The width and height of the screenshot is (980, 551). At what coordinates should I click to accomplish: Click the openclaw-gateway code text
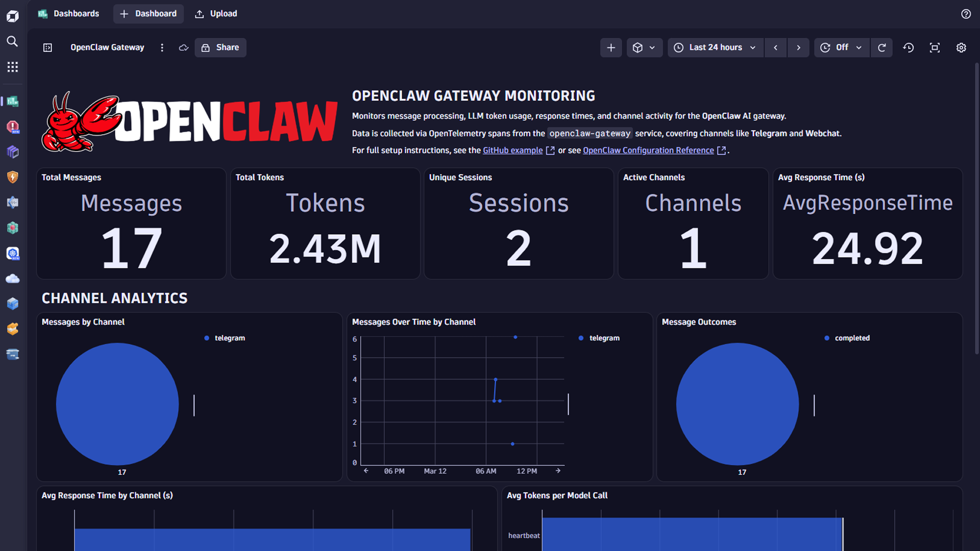click(x=590, y=133)
